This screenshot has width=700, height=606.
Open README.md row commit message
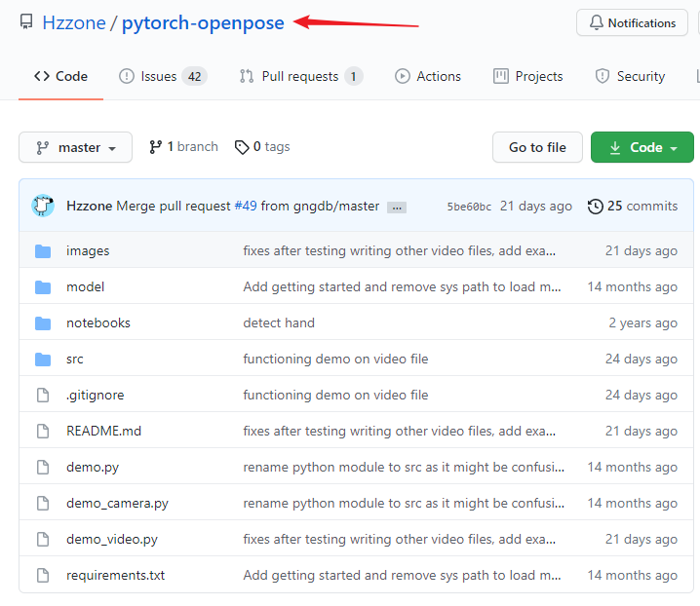[400, 431]
